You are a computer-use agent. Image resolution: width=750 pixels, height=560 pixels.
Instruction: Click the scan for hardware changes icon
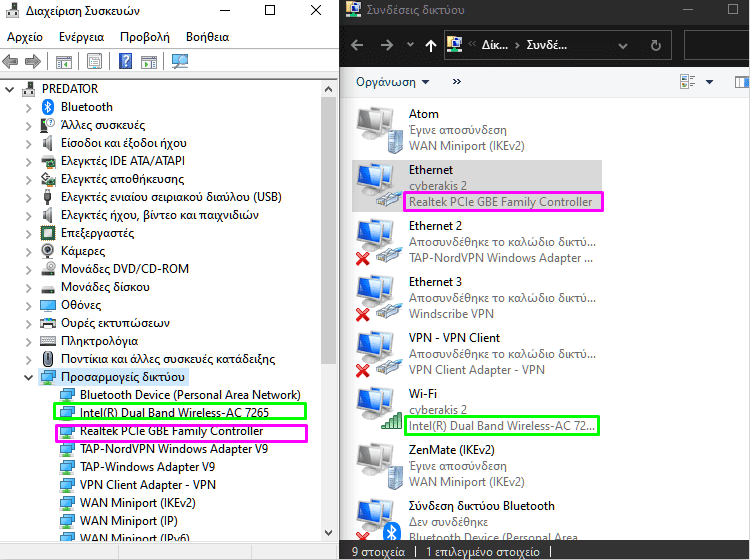click(180, 61)
